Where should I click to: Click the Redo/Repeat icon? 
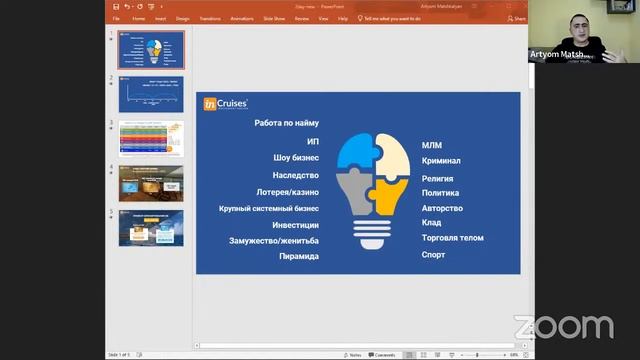pos(140,7)
